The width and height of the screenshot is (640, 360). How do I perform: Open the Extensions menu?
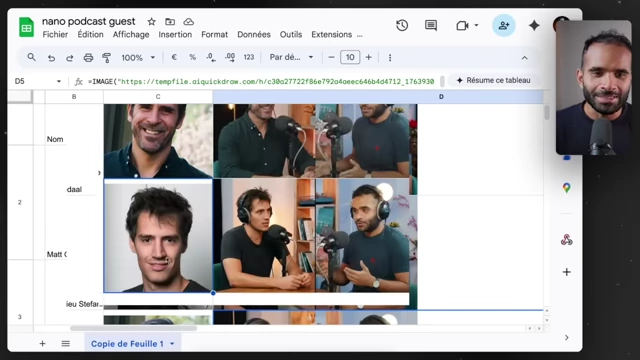331,35
